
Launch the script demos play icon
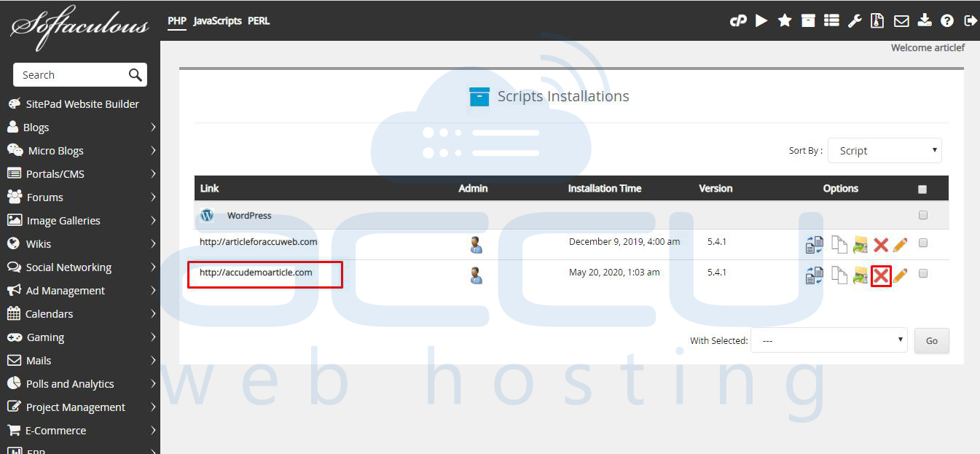[x=761, y=20]
